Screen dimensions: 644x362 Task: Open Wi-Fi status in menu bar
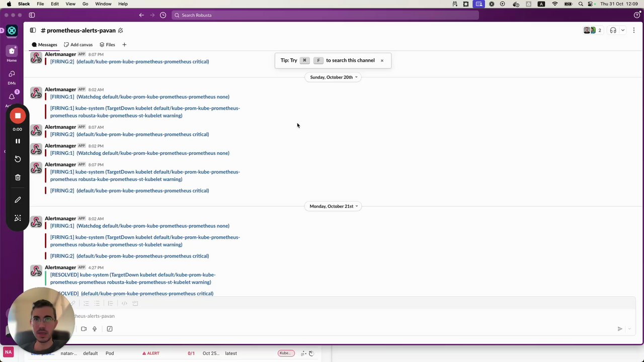coord(555,4)
